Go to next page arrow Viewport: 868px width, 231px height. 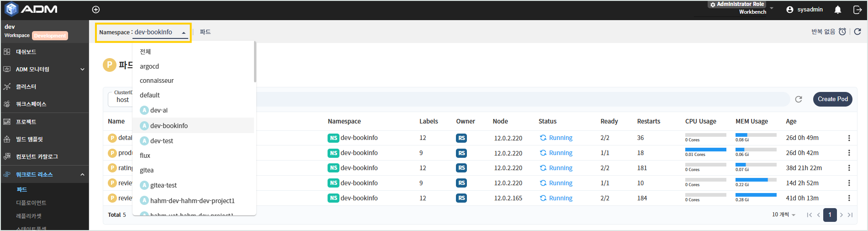pyautogui.click(x=842, y=215)
